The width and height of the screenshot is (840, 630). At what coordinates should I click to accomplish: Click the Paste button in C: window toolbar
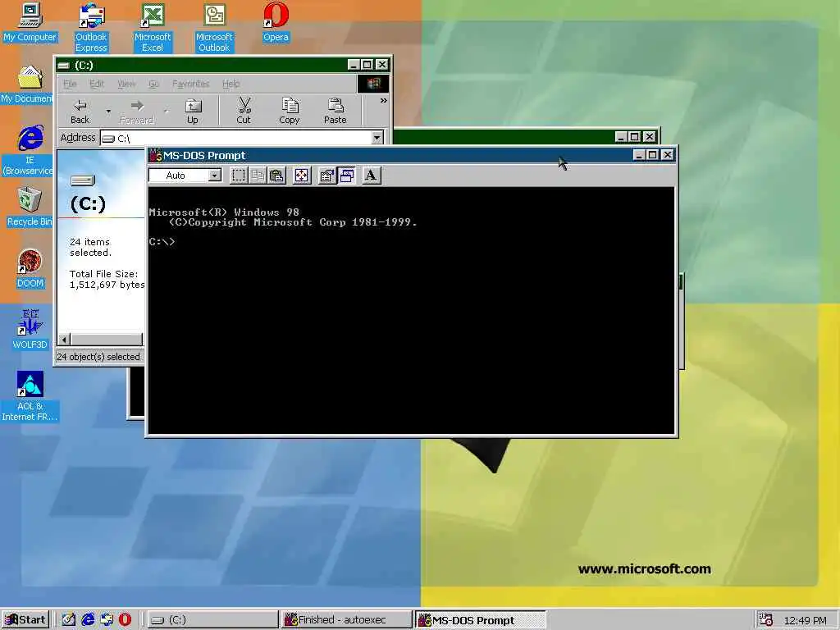click(336, 112)
